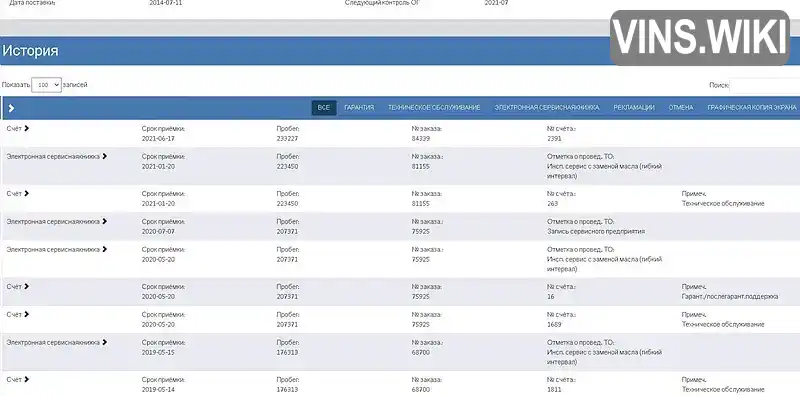Select the ВСЕ filter tab
Screen dimensions: 800x396
(324, 108)
